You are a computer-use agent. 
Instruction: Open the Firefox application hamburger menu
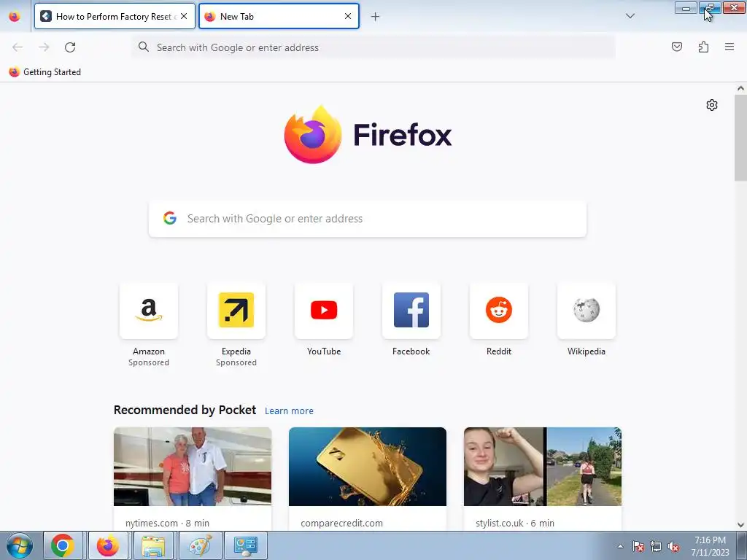[729, 47]
